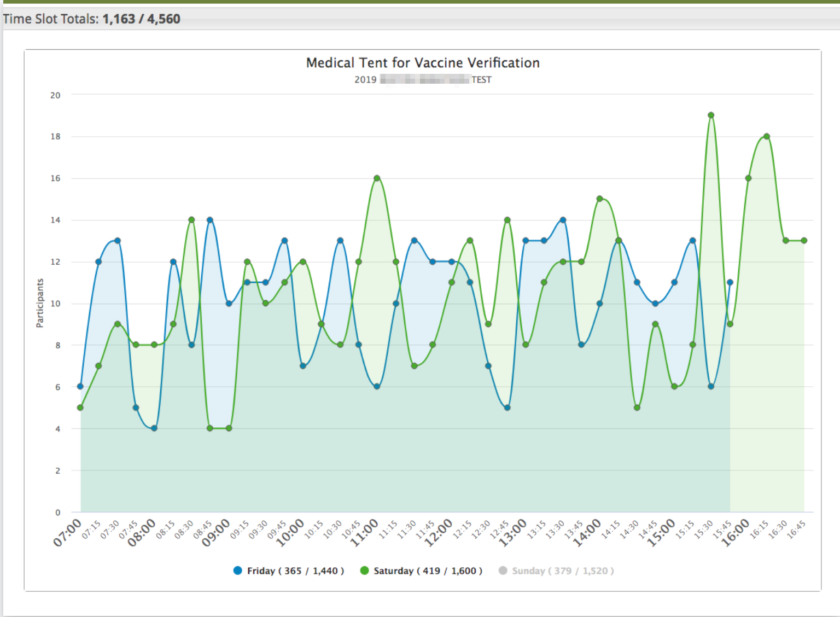Select Saturday's data point of 16 at 11:00
The image size is (840, 617).
(x=377, y=178)
